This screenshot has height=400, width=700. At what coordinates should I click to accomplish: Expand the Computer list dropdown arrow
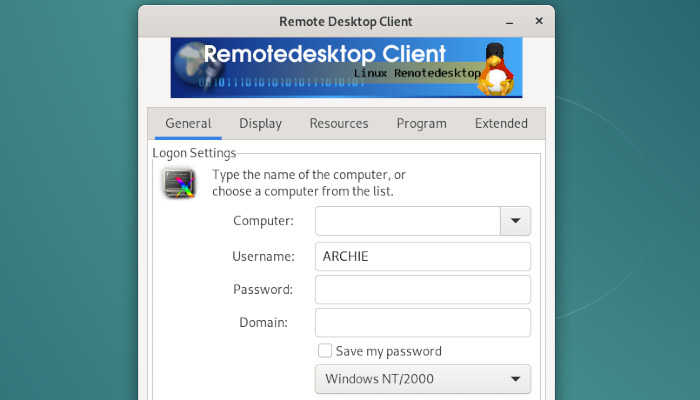516,221
